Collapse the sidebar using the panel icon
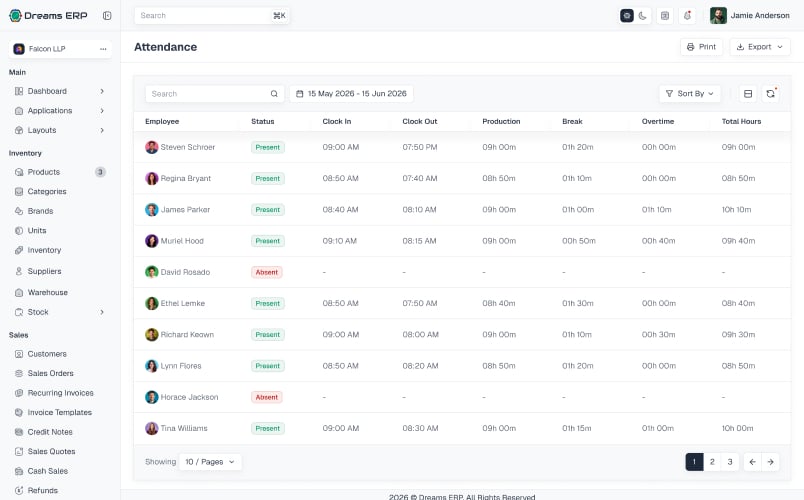Screen dimensions: 804x500 (107, 15)
